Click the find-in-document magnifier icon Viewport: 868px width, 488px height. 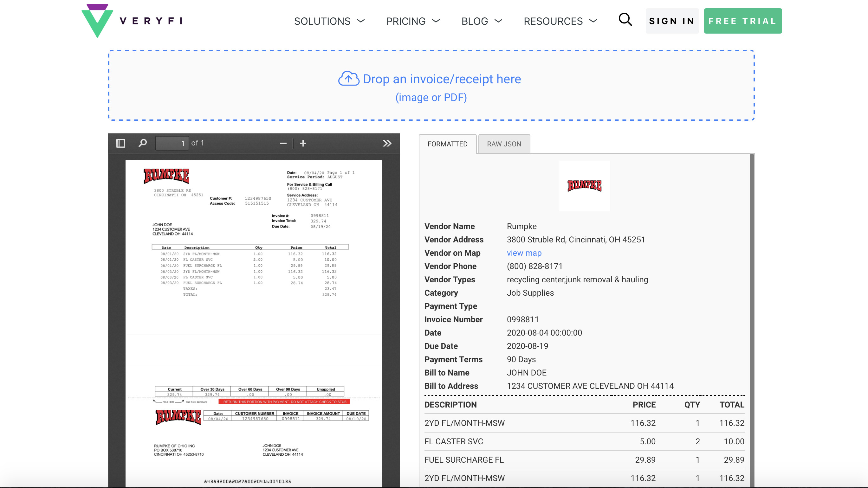[143, 143]
